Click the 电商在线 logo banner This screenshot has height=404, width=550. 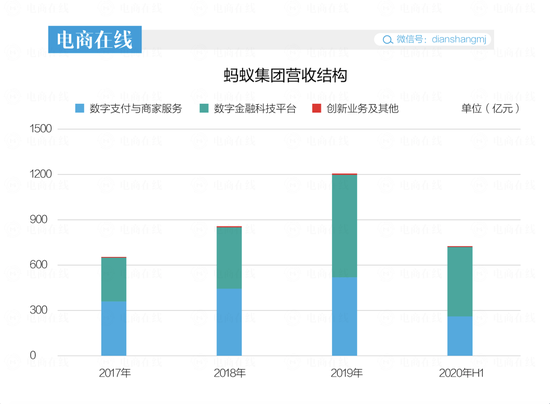(95, 39)
